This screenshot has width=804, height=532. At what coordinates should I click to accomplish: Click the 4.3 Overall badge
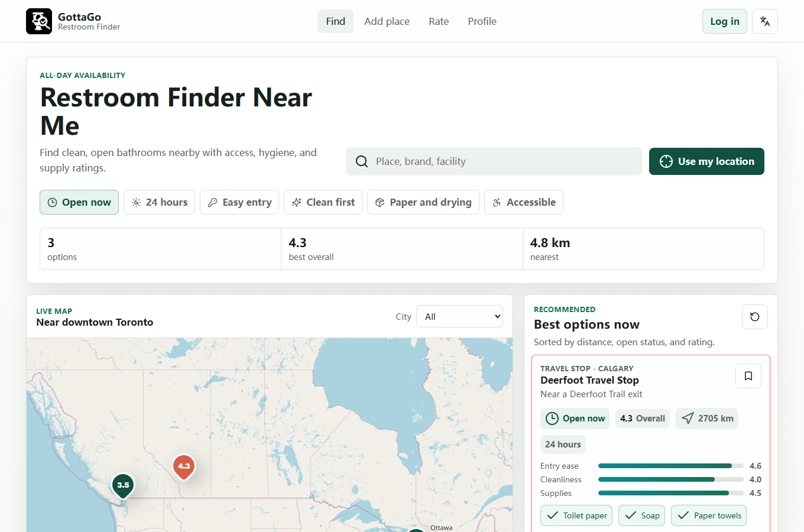click(x=643, y=419)
